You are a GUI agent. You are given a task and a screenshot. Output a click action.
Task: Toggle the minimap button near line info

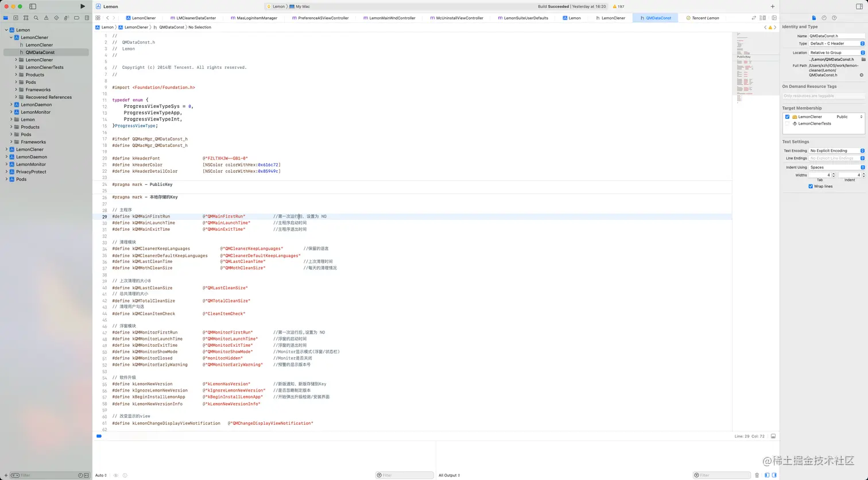pos(773,436)
